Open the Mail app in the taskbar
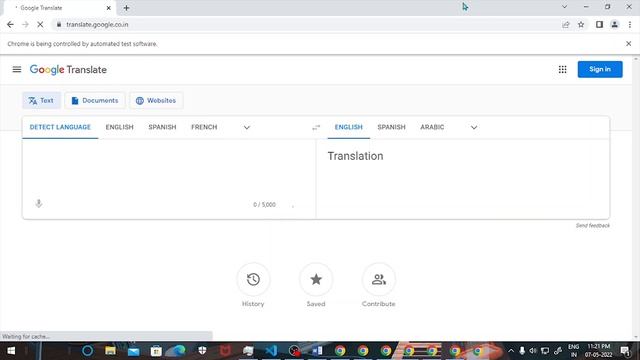This screenshot has height=360, width=640. coord(133,351)
